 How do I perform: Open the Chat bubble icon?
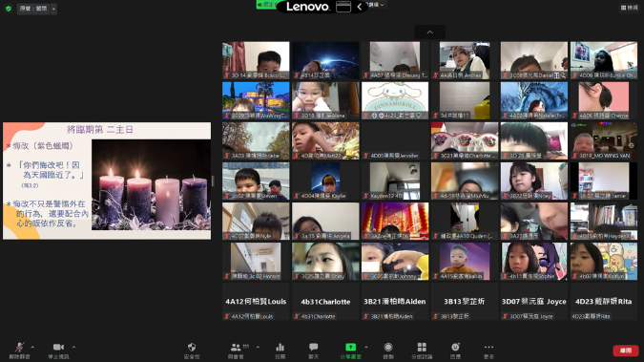(313, 351)
